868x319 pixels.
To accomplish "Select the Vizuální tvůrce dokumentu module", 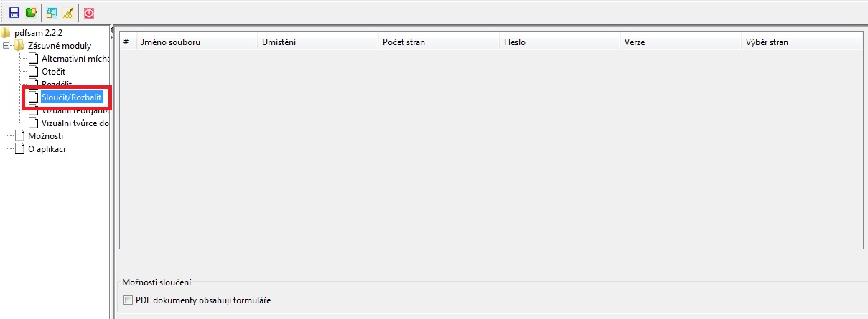I will click(x=75, y=123).
